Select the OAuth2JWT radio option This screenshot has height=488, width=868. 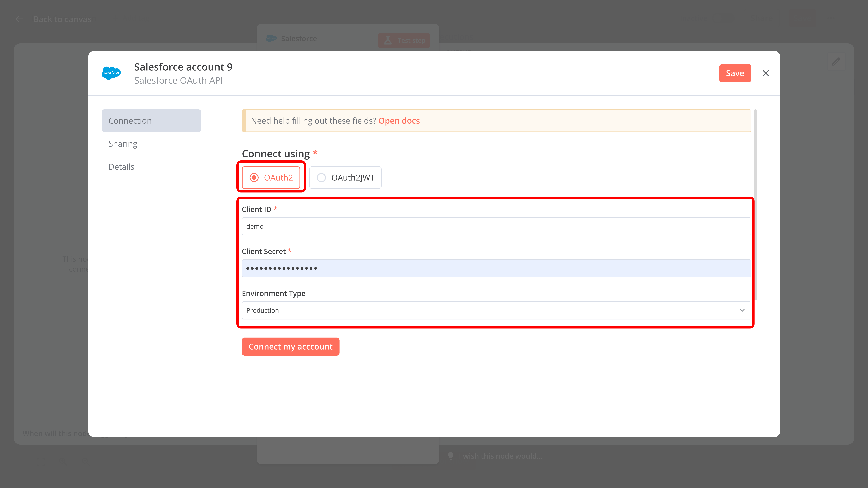tap(345, 177)
